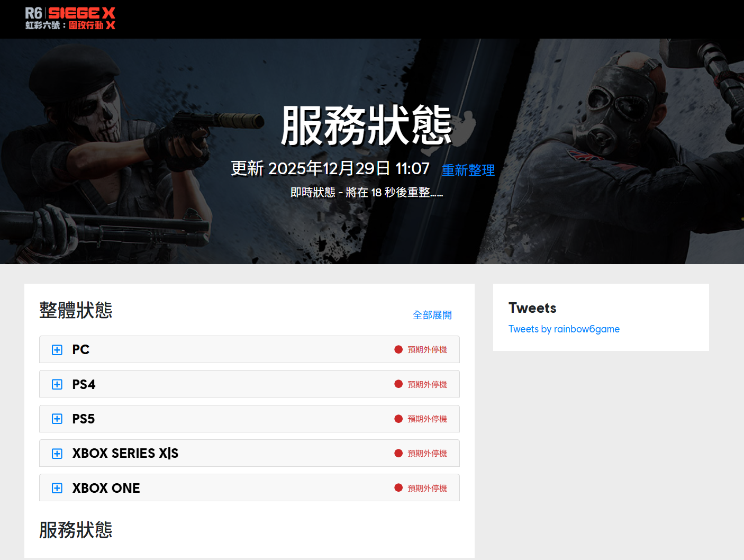Open Tweets by rainbow6game link
The image size is (744, 560).
[x=564, y=329]
